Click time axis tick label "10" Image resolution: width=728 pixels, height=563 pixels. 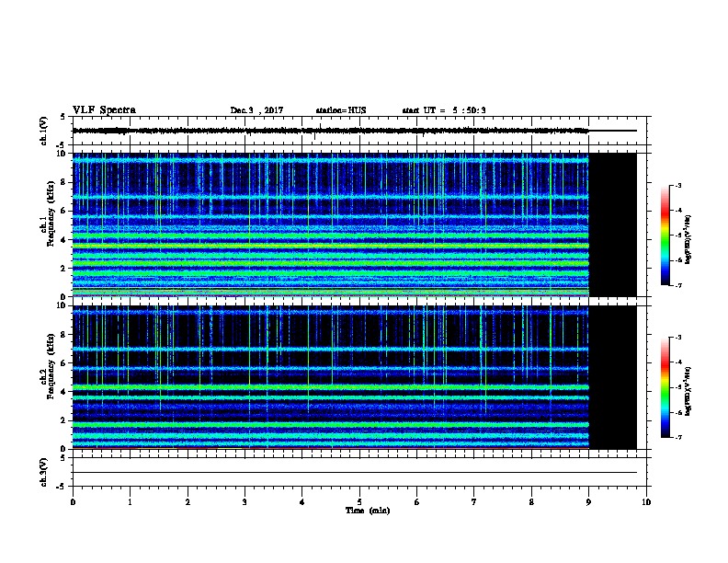click(x=646, y=502)
